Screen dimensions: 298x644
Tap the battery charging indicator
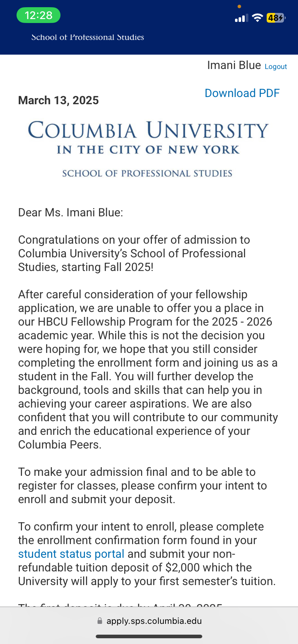click(276, 18)
